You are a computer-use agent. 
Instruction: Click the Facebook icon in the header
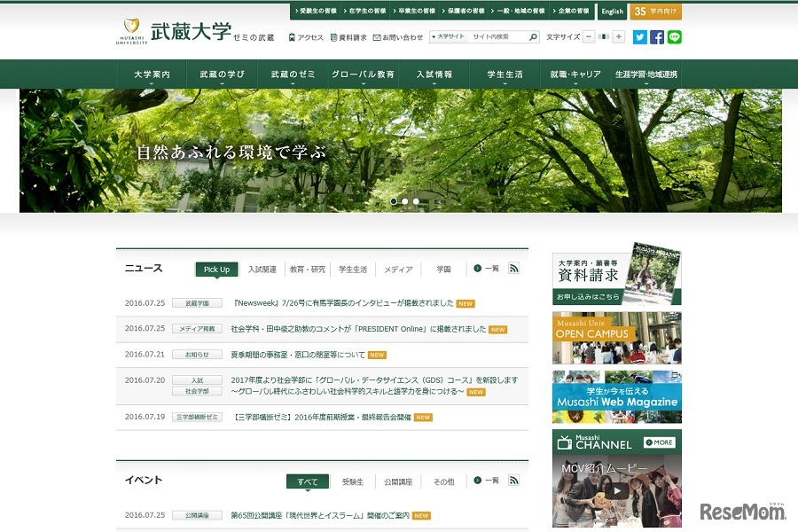click(x=658, y=36)
